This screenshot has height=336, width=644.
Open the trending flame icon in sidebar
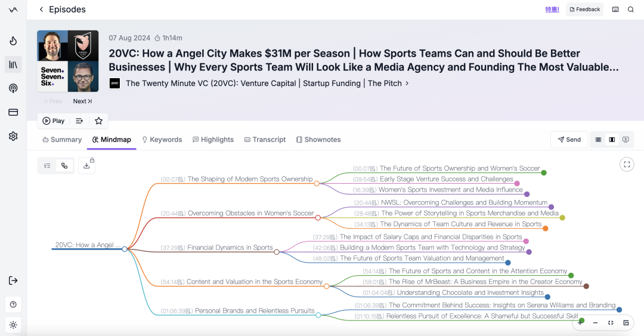(x=13, y=41)
